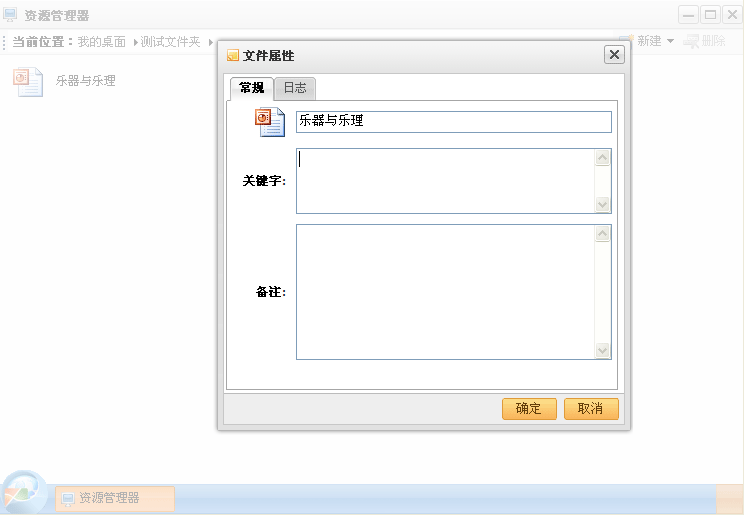Select the 常规 tab
The height and width of the screenshot is (515, 744).
pos(252,89)
